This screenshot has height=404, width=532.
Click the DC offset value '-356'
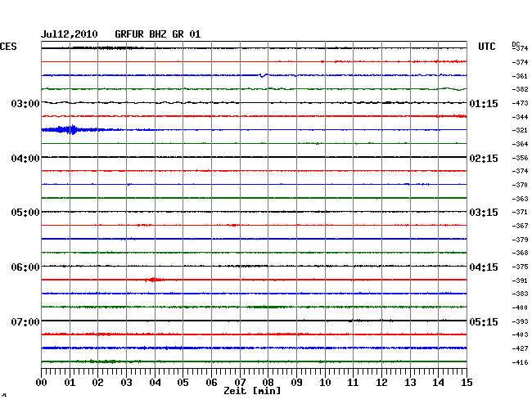(520, 158)
